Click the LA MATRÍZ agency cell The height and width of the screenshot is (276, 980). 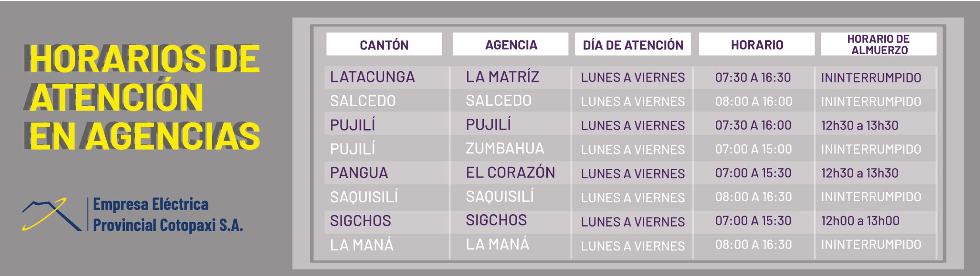click(x=502, y=77)
